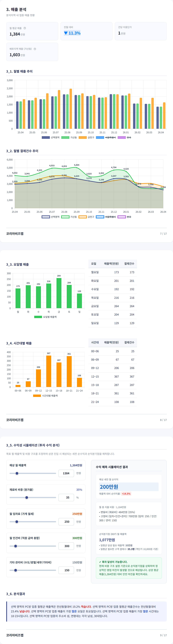The width and height of the screenshot is (173, 644).
Task: Toggle the 시간대별 매출액 legend item
Action: [x=45, y=396]
